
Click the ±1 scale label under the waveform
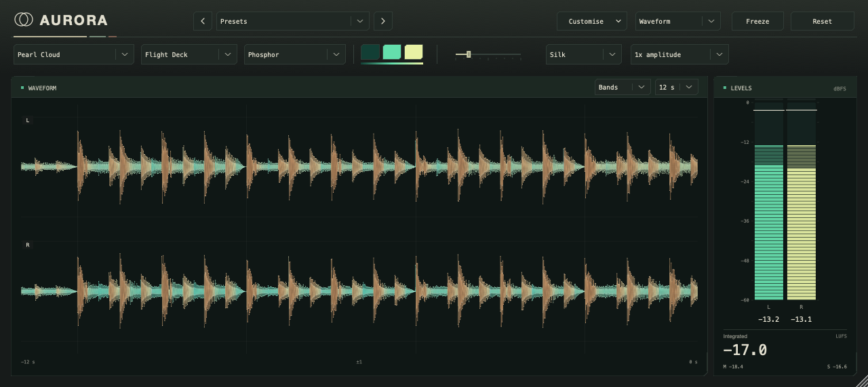pyautogui.click(x=359, y=362)
